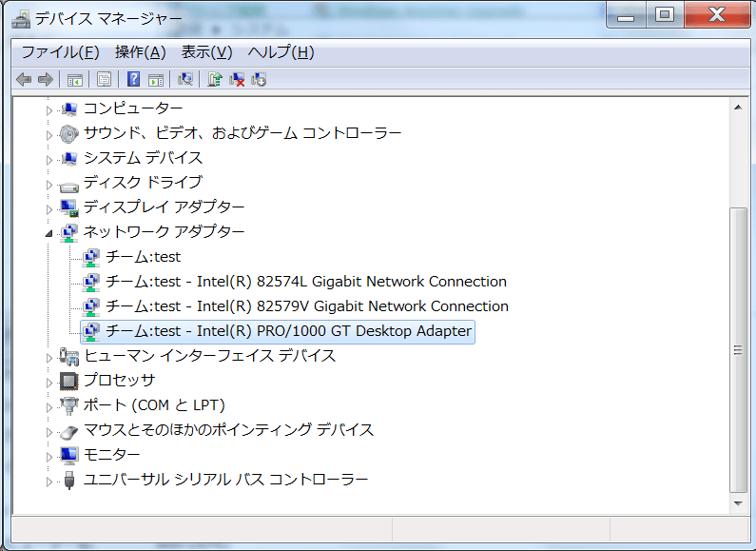Image resolution: width=756 pixels, height=551 pixels.
Task: Select the プロセッサ label
Action: click(119, 381)
